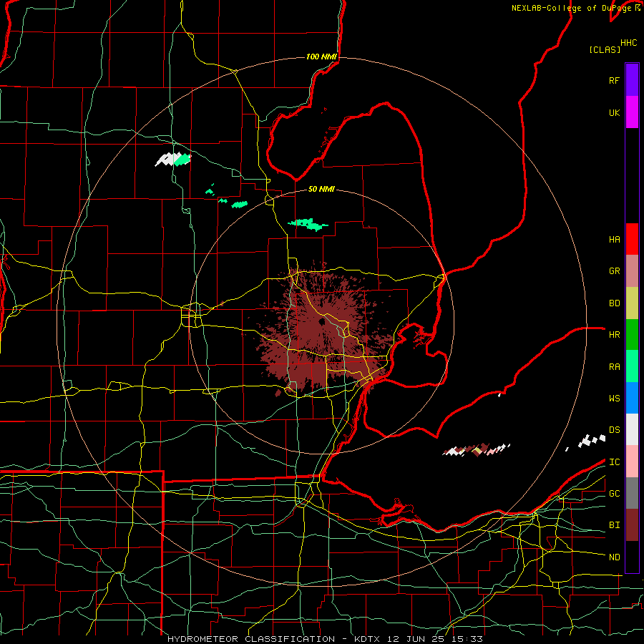Click the 100 NMI range ring label
The width and height of the screenshot is (644, 644).
tap(321, 57)
